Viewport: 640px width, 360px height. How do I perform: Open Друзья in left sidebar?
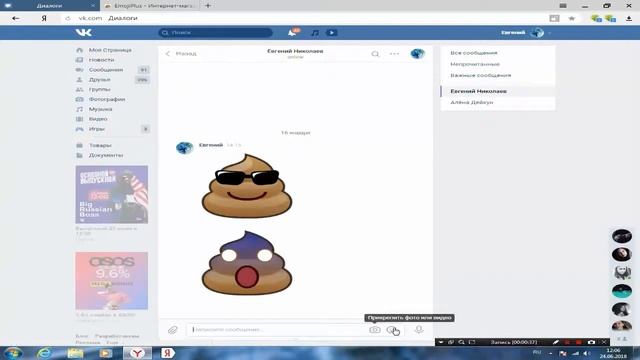point(99,80)
